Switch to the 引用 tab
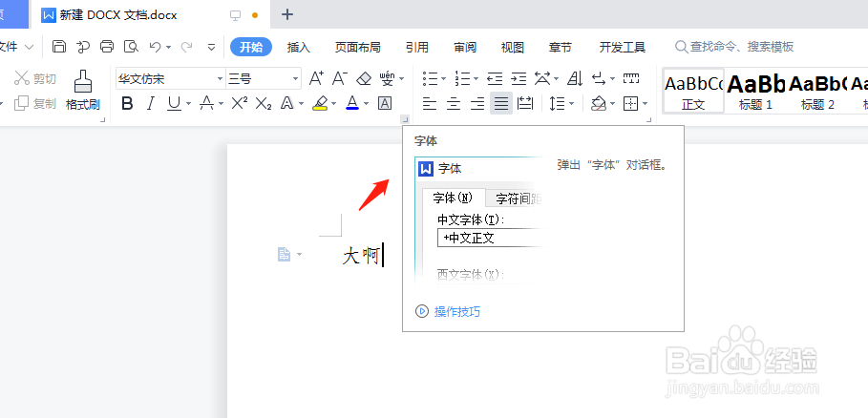Viewport: 868px width, 418px height. pos(417,47)
